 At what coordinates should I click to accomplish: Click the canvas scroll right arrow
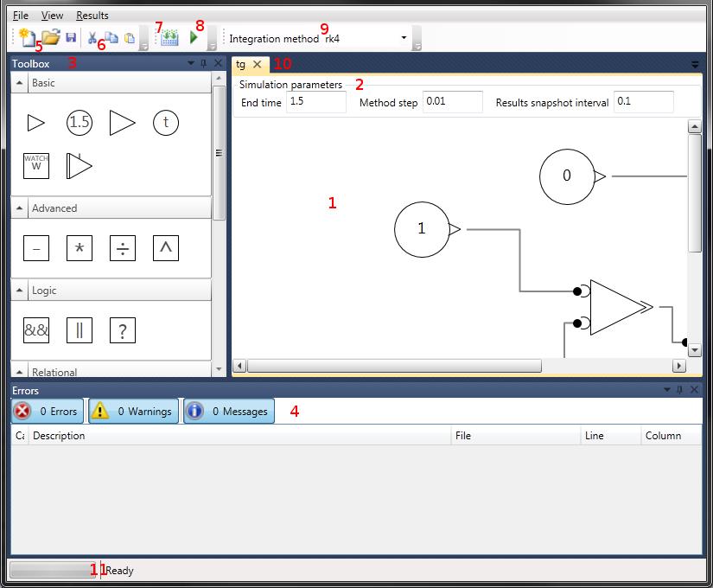[x=679, y=366]
